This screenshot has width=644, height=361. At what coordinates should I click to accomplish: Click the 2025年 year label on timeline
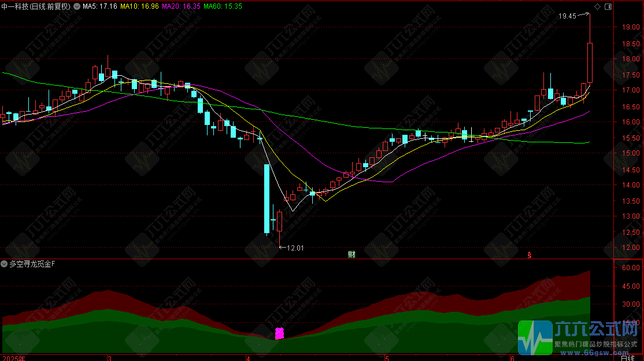click(13, 358)
